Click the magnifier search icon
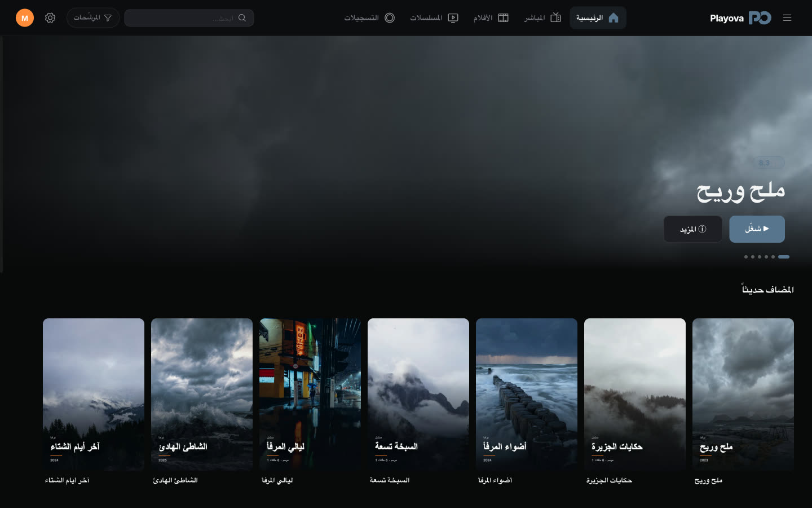The image size is (812, 508). click(x=242, y=18)
